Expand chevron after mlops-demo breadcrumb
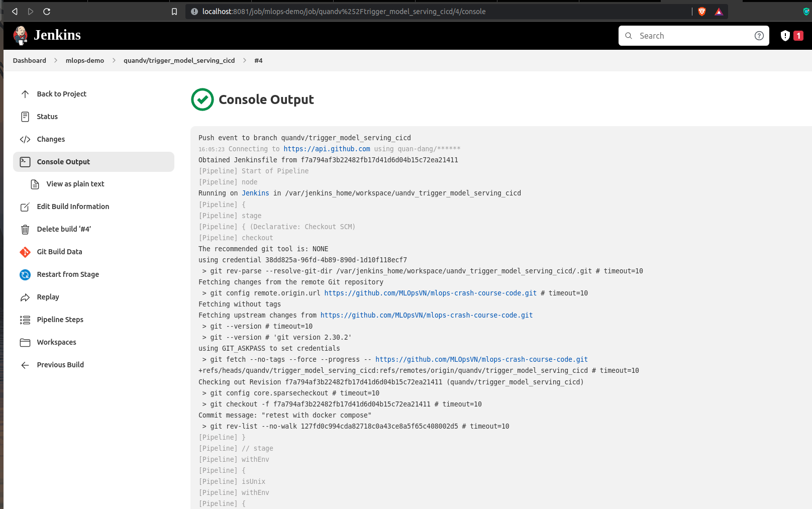 point(114,60)
